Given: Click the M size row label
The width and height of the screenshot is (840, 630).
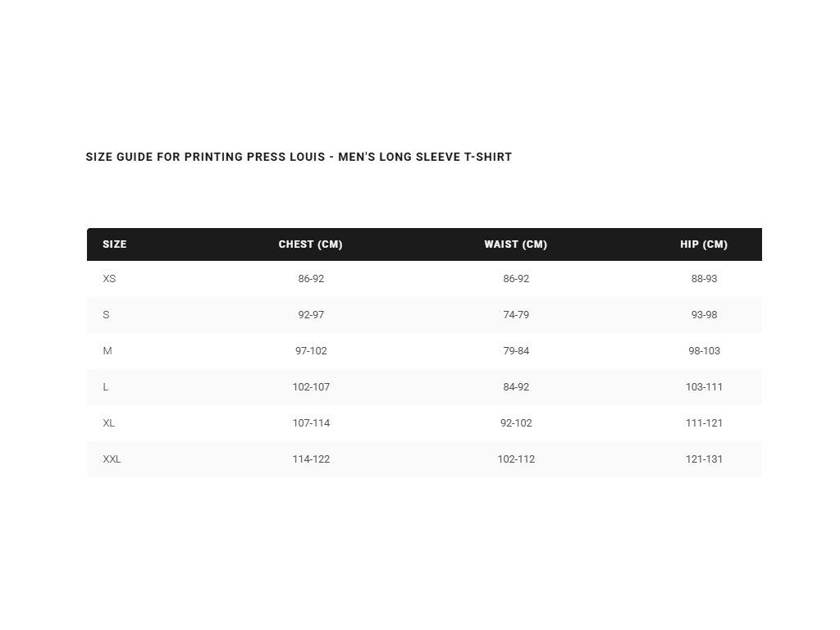Looking at the screenshot, I should pos(107,351).
